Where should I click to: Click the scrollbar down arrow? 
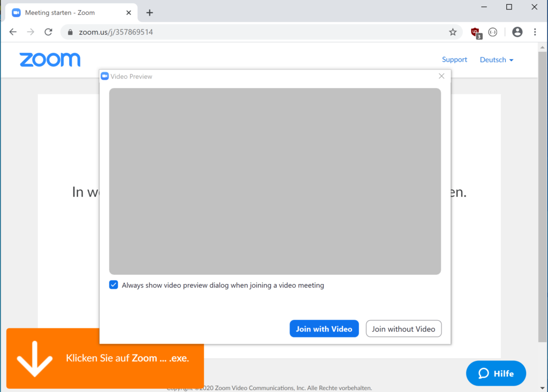click(542, 388)
